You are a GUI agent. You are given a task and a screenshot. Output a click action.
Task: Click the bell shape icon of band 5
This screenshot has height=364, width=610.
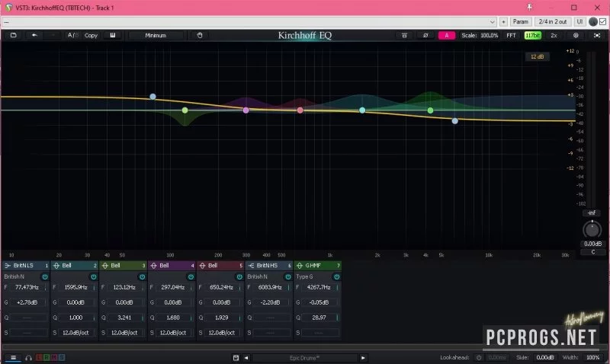point(202,266)
